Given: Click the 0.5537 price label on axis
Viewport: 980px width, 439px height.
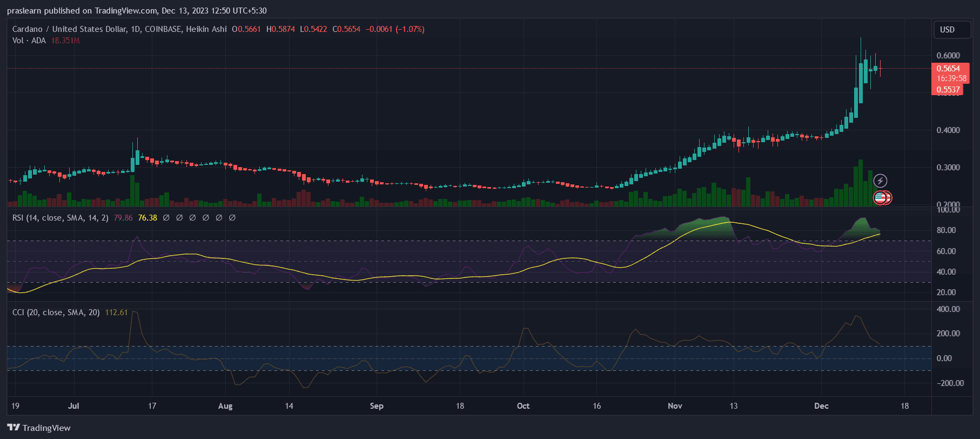Looking at the screenshot, I should pyautogui.click(x=948, y=90).
